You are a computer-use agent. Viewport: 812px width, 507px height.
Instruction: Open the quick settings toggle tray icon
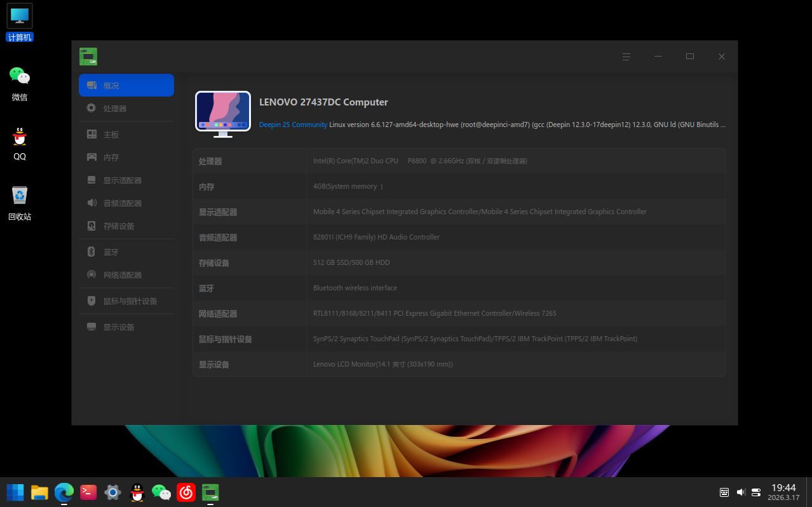coord(756,492)
